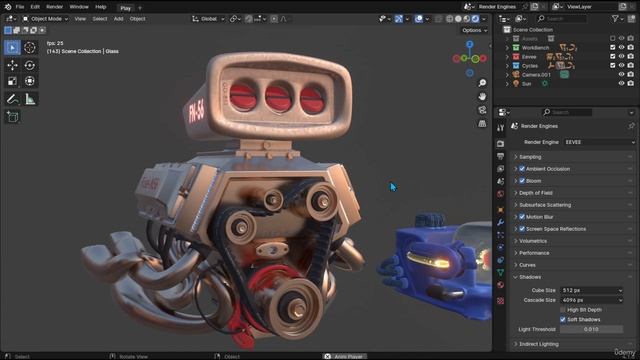Expand the Camera.001 tree item
Screen dimensions: 640x360
click(507, 75)
